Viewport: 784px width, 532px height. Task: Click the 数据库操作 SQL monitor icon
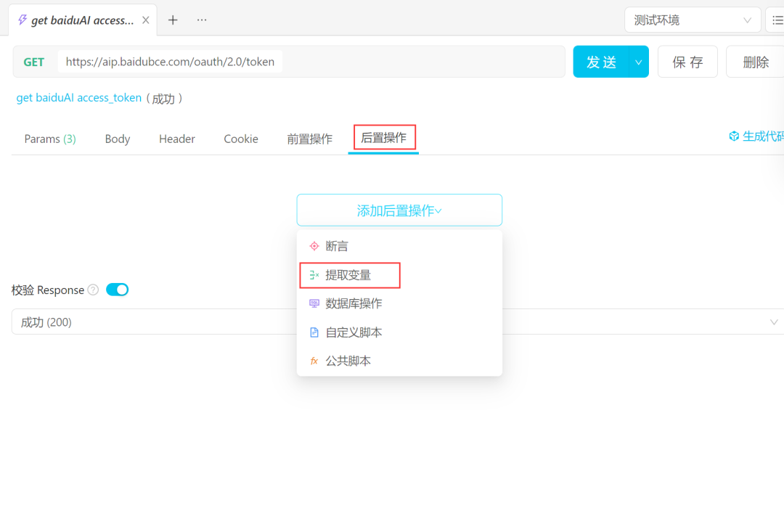pos(314,303)
